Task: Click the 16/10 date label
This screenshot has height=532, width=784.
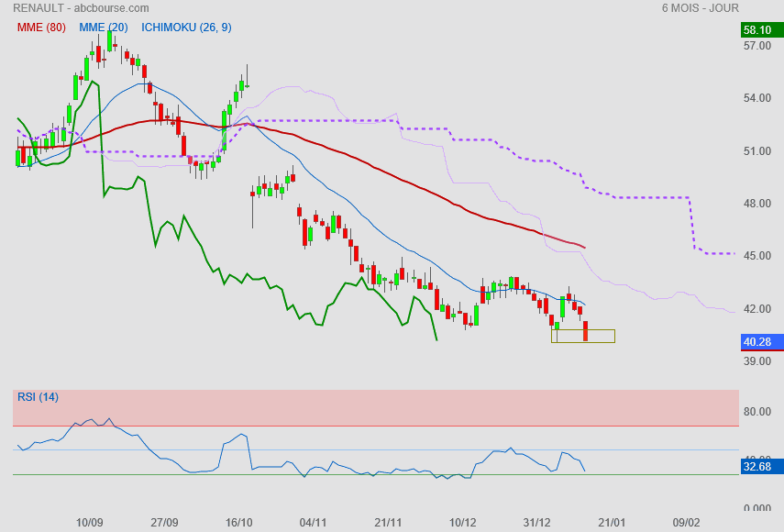Action: tap(238, 523)
